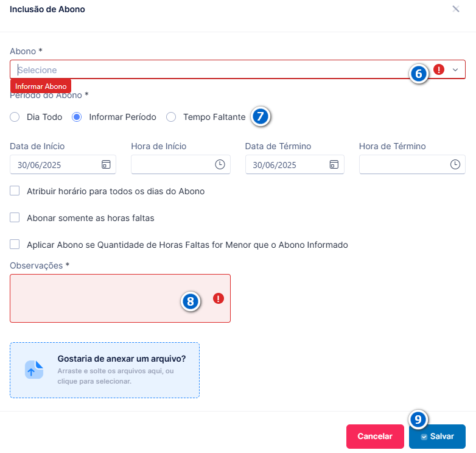Click the file upload arrow icon
This screenshot has height=453, width=476.
(x=34, y=370)
